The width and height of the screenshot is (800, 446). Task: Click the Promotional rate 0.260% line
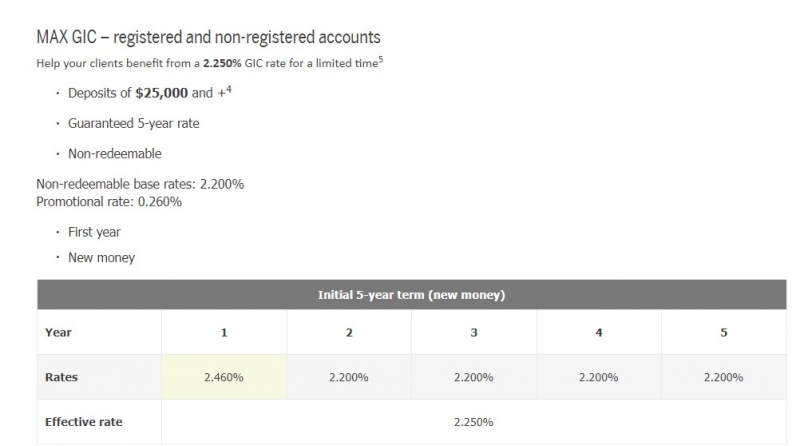[x=109, y=202]
